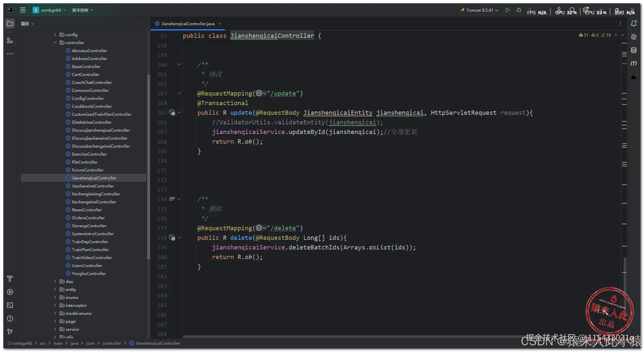Go to previous highlighted problem arrow

click(616, 35)
